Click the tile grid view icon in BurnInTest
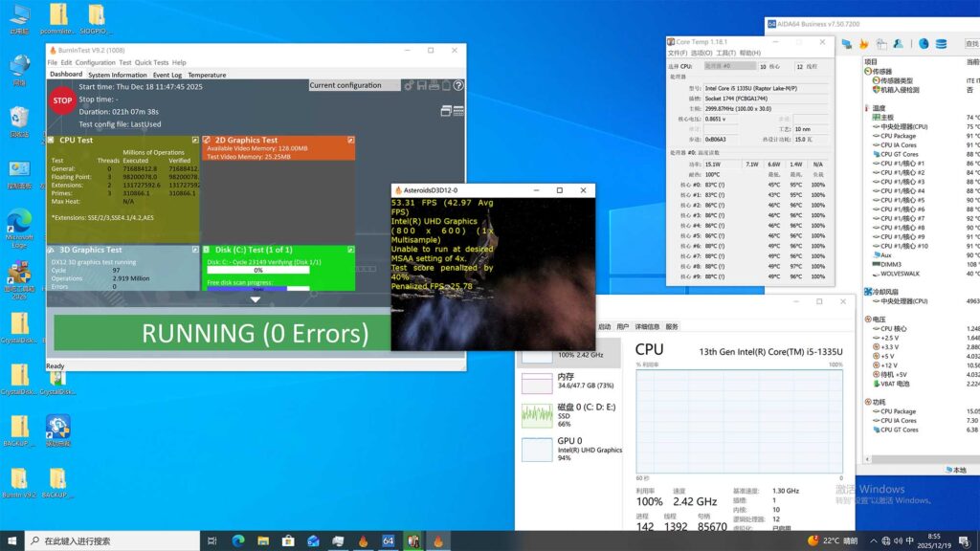The height and width of the screenshot is (551, 980). [458, 111]
